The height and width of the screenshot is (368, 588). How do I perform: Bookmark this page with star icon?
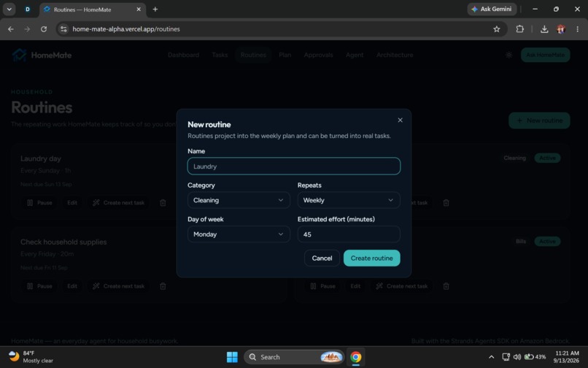497,29
